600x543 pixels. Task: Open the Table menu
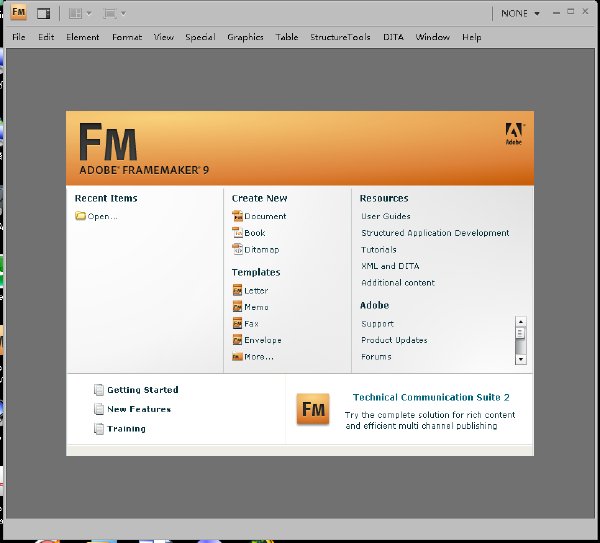287,37
